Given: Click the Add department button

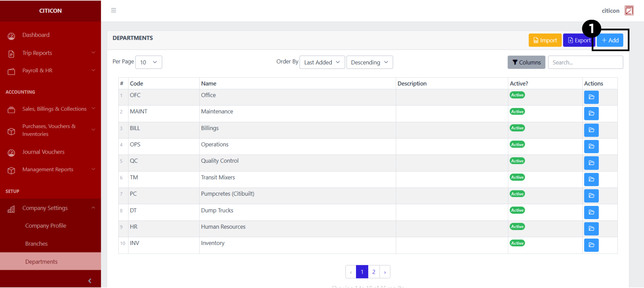Looking at the screenshot, I should 610,40.
